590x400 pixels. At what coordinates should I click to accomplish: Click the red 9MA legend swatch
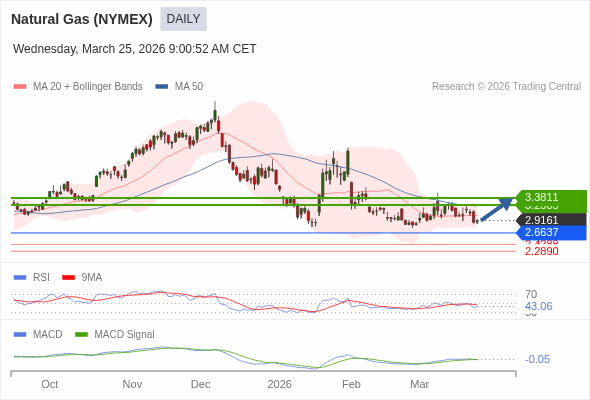pos(68,278)
